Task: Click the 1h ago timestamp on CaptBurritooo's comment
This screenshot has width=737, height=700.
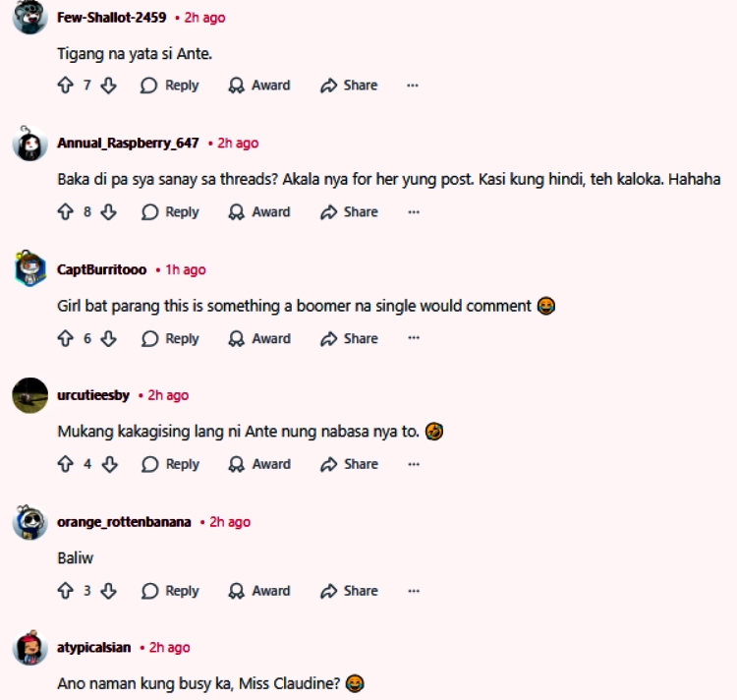Action: point(185,269)
